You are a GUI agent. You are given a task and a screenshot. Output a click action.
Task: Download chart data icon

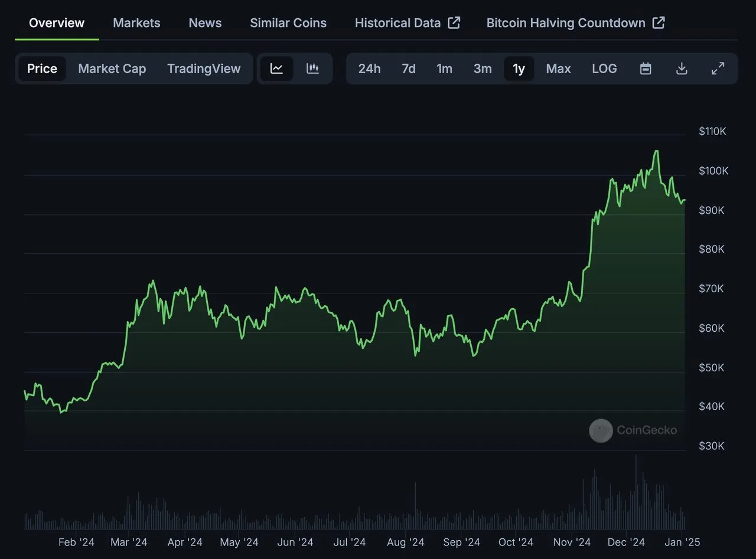coord(682,68)
